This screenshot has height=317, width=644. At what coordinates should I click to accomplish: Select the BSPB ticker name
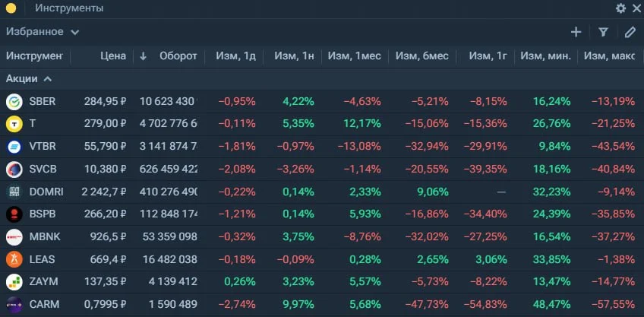point(43,214)
